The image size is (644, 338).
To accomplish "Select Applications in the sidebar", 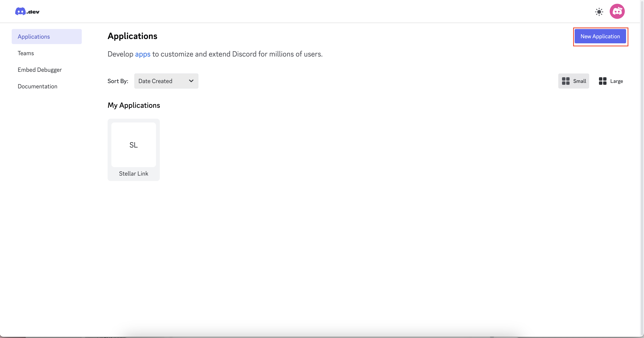I will pyautogui.click(x=47, y=37).
